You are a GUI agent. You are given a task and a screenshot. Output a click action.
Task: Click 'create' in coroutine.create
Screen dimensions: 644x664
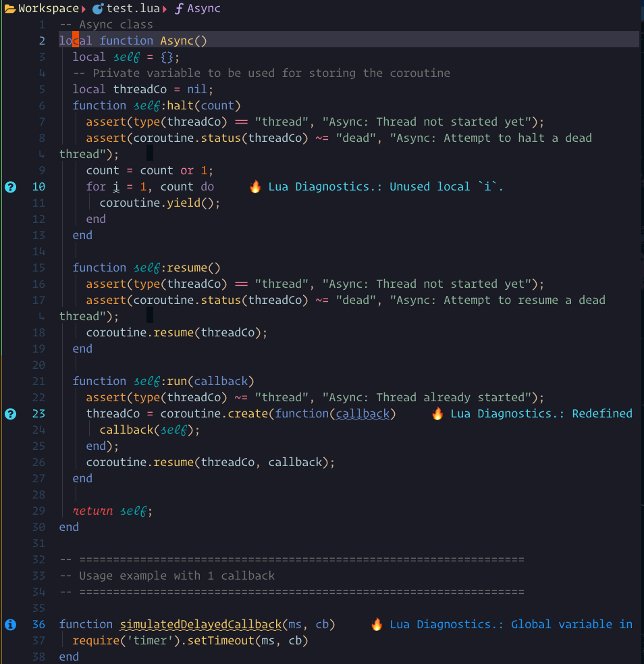click(x=248, y=413)
